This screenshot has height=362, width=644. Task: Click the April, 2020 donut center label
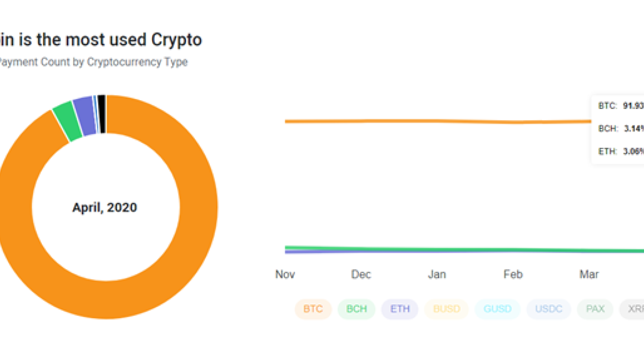point(105,208)
